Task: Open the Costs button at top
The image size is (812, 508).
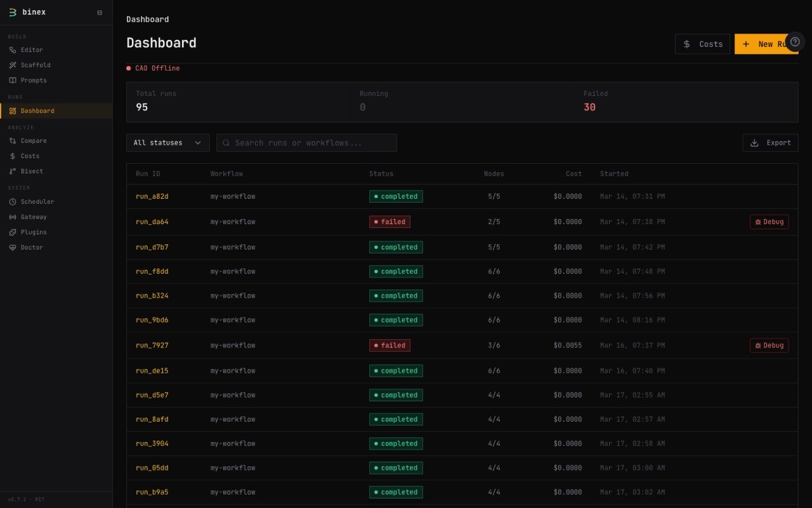Action: pyautogui.click(x=702, y=44)
